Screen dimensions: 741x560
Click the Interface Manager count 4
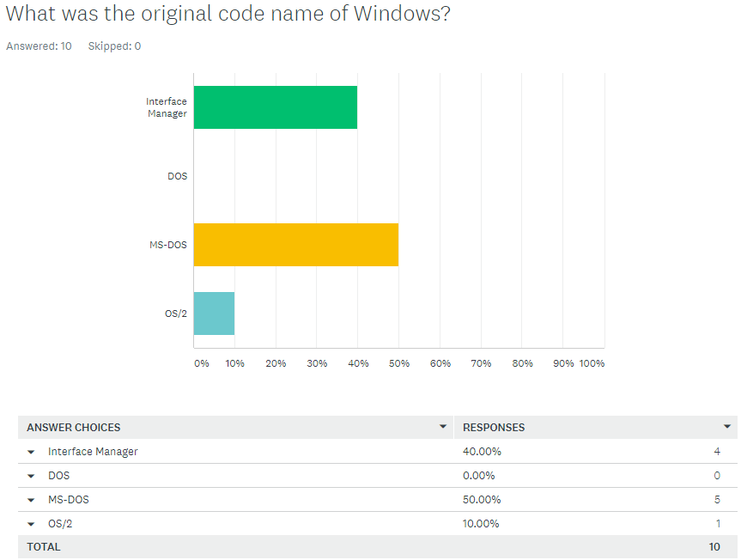point(717,452)
